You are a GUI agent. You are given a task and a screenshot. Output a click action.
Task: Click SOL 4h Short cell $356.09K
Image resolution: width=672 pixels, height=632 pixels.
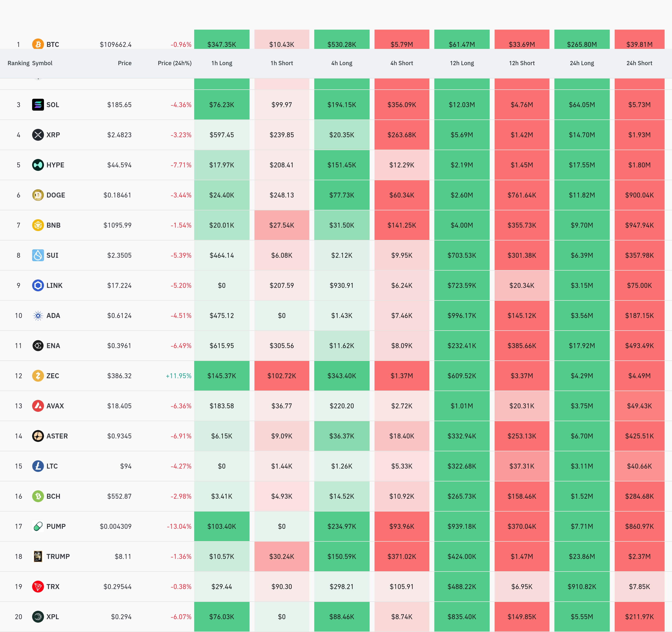401,105
